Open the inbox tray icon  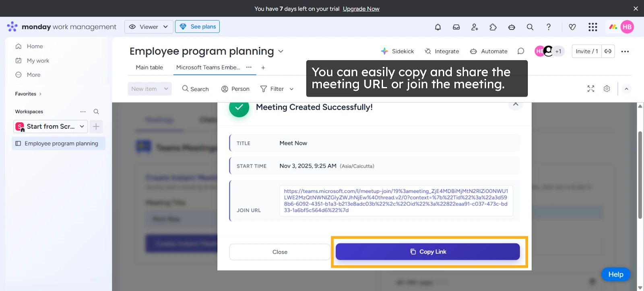(x=456, y=27)
